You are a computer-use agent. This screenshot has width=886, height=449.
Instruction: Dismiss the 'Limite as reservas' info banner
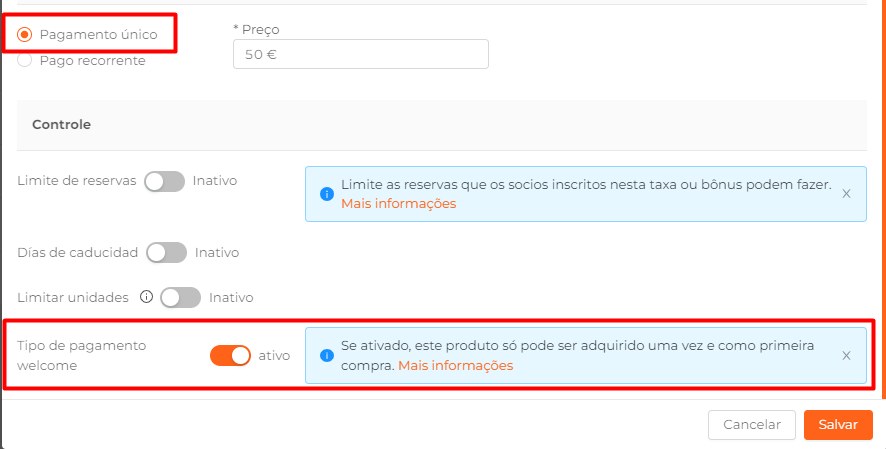(x=846, y=194)
